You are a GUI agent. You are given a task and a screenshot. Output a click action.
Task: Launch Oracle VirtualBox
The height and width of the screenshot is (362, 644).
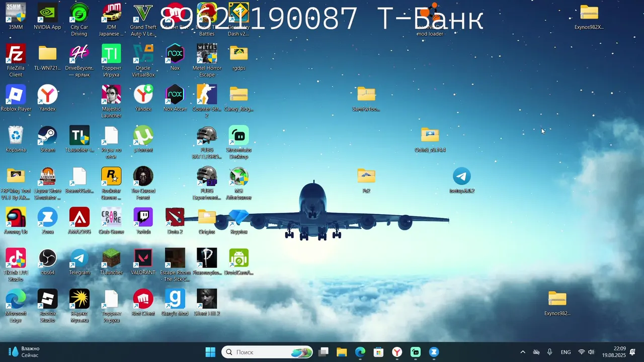pos(143,61)
